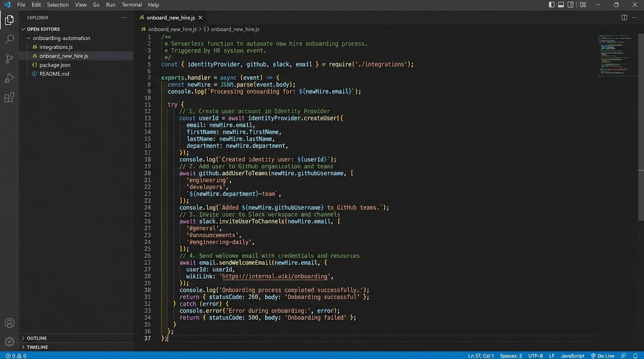The height and width of the screenshot is (359, 644).
Task: Toggle the bottom panel visibility
Action: click(x=561, y=5)
